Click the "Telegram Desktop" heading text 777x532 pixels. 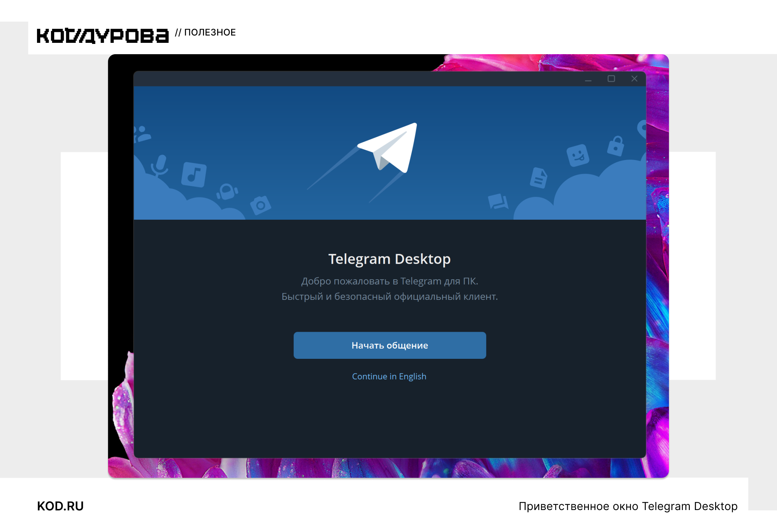point(389,259)
